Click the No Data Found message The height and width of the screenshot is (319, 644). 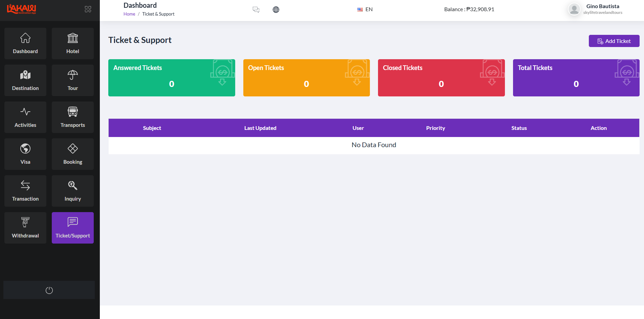374,145
